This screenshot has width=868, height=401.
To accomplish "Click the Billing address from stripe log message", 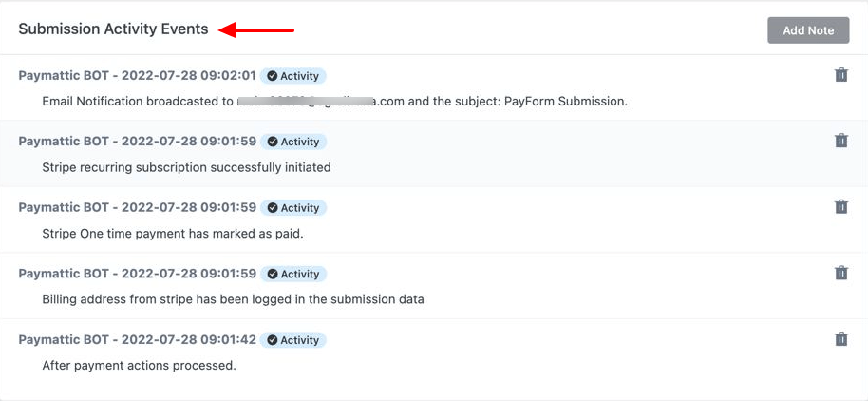I will pos(233,299).
